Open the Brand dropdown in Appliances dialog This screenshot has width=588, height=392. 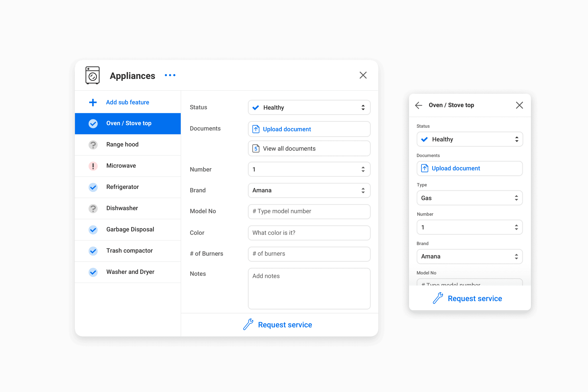point(309,191)
